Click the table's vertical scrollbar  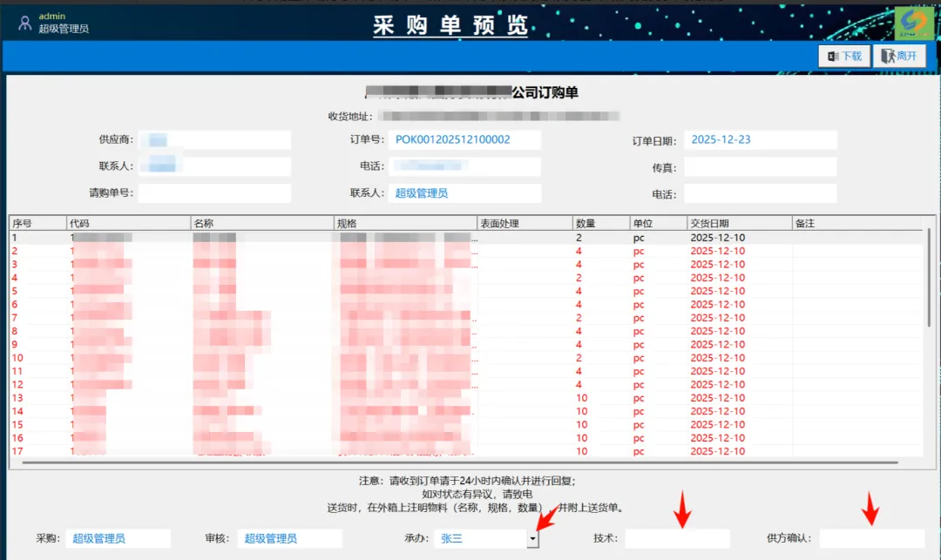click(x=929, y=278)
